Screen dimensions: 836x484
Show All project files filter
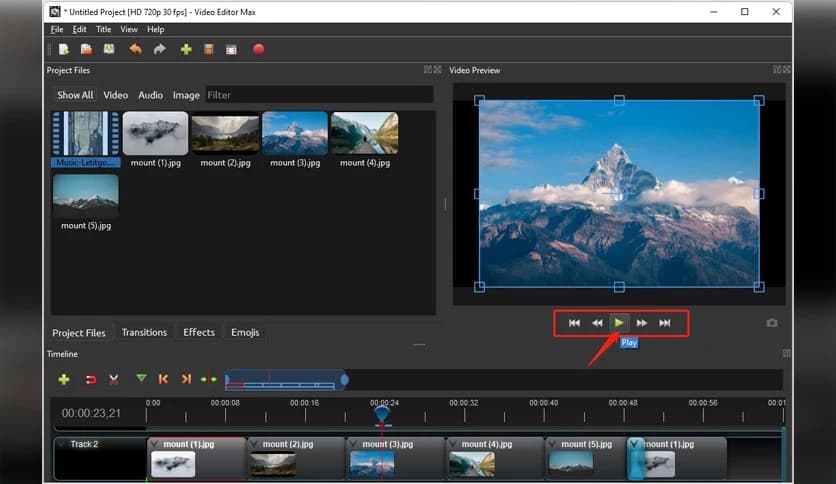coord(75,95)
